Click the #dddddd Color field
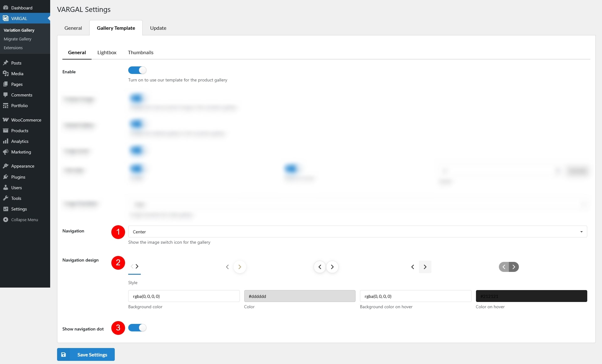Image resolution: width=602 pixels, height=364 pixels. (x=300, y=296)
